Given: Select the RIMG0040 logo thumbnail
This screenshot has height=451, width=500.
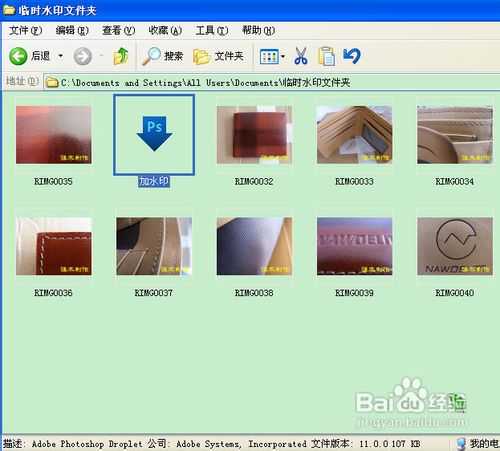Looking at the screenshot, I should pos(455,246).
